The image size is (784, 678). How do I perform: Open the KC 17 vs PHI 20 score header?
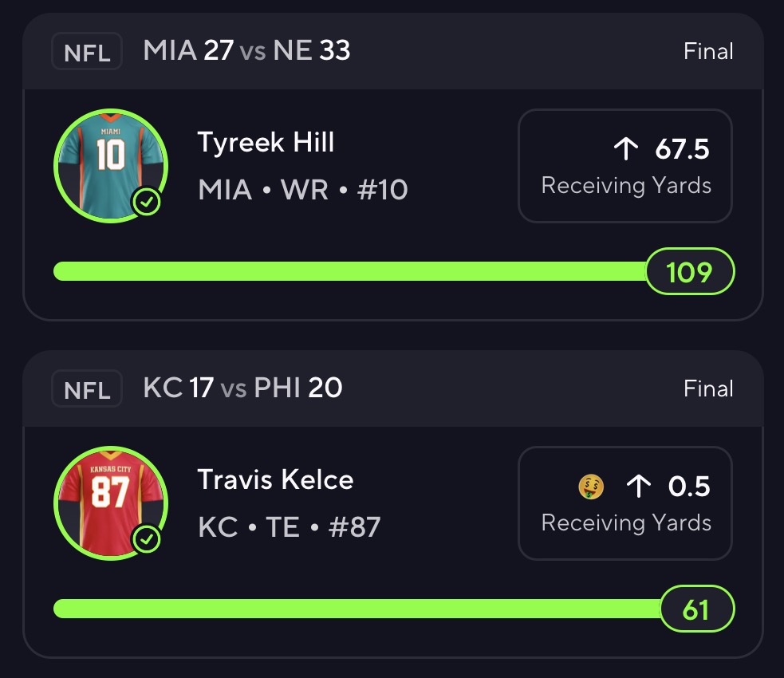pos(242,388)
